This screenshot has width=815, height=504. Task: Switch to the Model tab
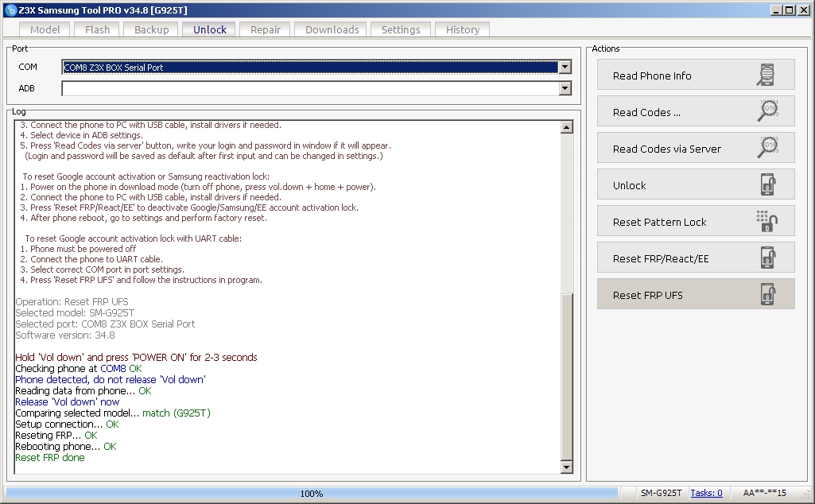tap(45, 29)
